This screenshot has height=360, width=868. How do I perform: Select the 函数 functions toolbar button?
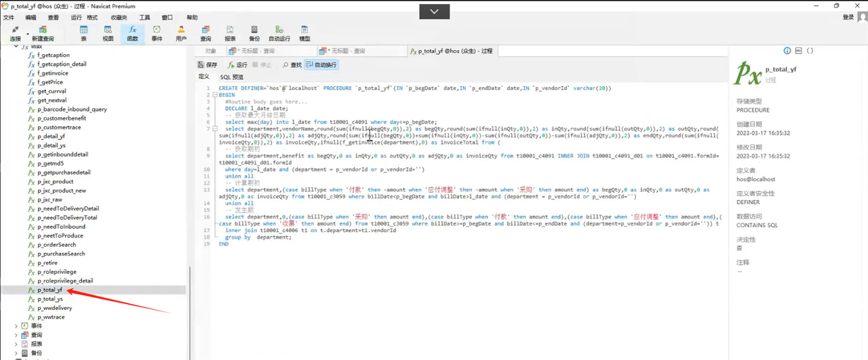point(133,33)
